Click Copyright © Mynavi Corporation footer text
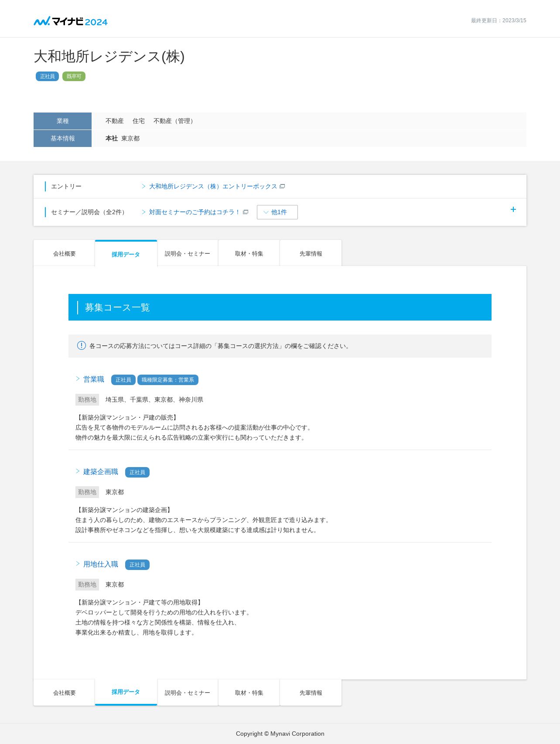Screen dimensions: 560x744 tap(280, 734)
